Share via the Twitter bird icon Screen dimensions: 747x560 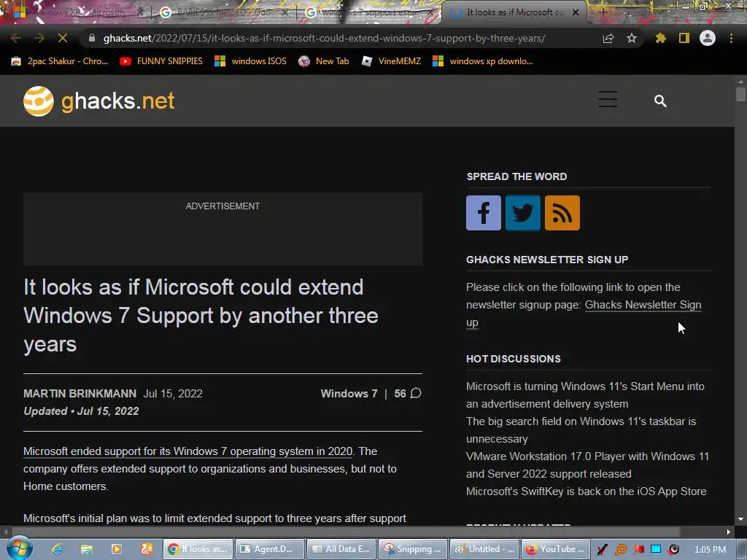[523, 213]
